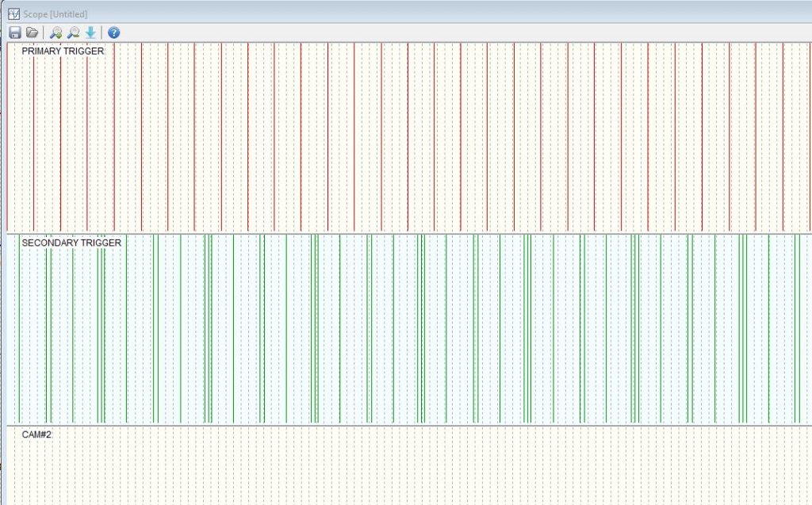Click the Scope app icon in title bar
The width and height of the screenshot is (812, 505).
[x=13, y=13]
